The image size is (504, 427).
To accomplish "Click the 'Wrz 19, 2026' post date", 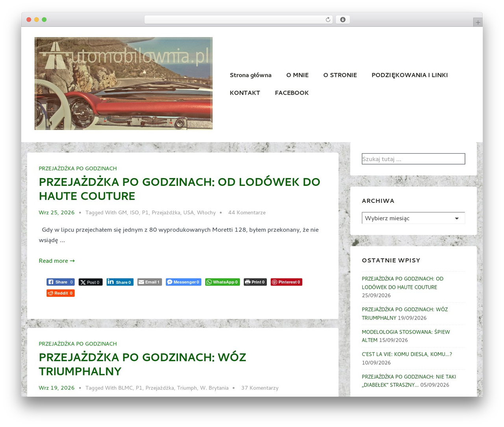I will (x=57, y=388).
